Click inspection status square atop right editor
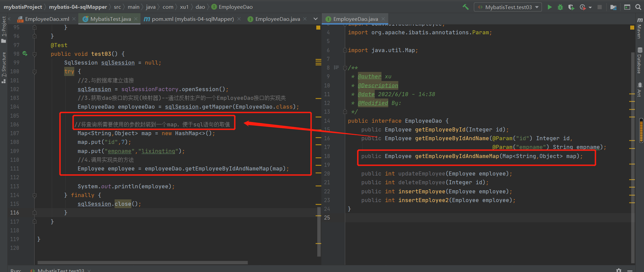644x272 pixels. [632, 28]
